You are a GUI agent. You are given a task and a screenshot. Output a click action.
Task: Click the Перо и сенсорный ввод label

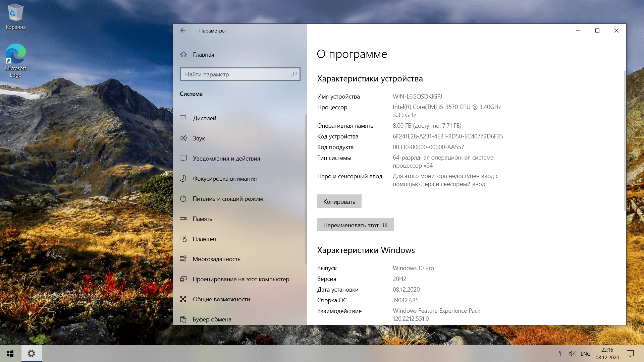tap(350, 176)
